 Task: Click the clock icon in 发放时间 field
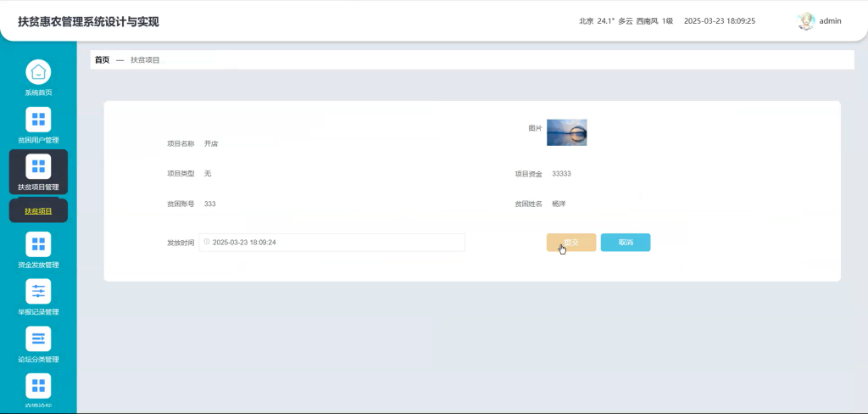[x=207, y=242]
